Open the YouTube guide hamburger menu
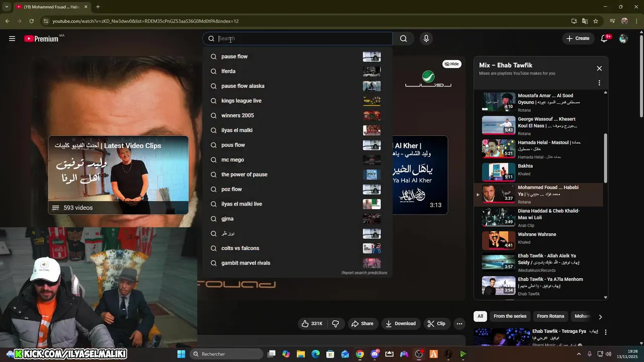This screenshot has height=362, width=644. [12, 39]
